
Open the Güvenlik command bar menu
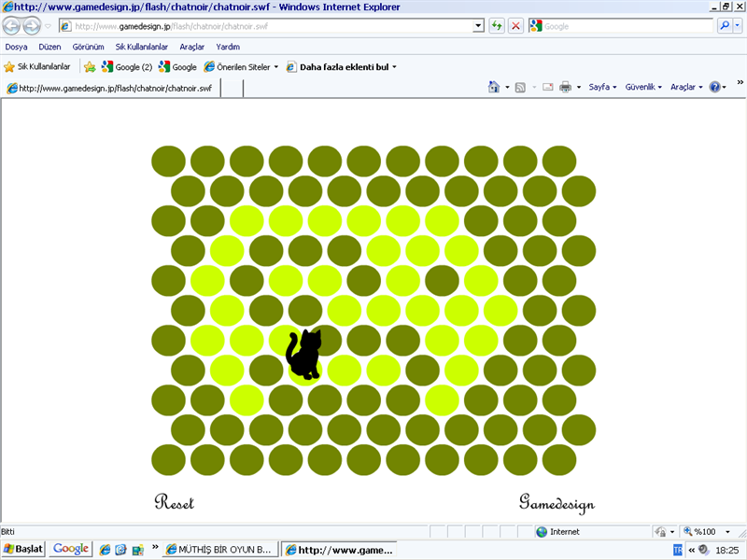click(643, 87)
